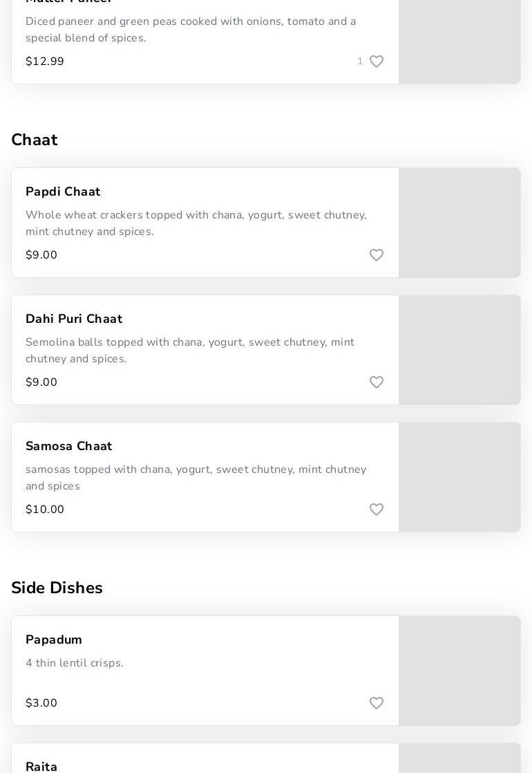
Task: Click the Side Dishes section heading
Action: pyautogui.click(x=57, y=588)
